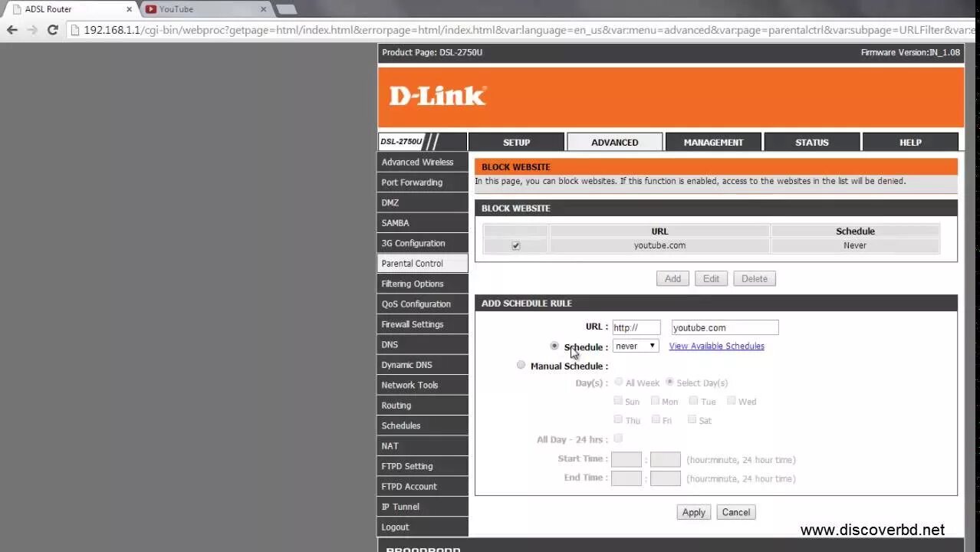
Task: Check the Fri day checkbox
Action: (x=656, y=419)
